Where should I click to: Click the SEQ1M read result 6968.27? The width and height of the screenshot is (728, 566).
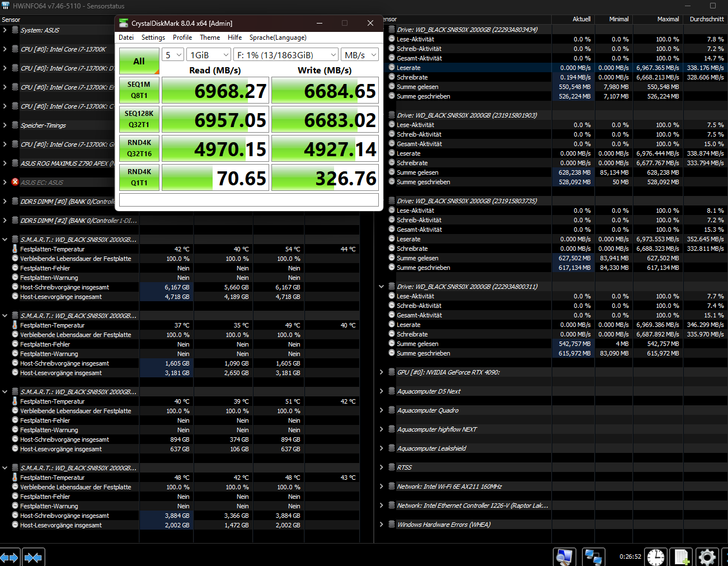coord(215,90)
